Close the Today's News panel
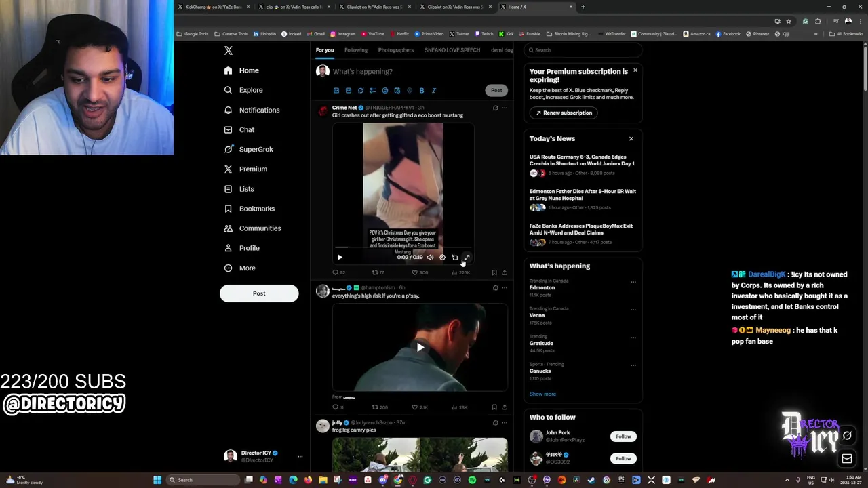 pos(631,138)
